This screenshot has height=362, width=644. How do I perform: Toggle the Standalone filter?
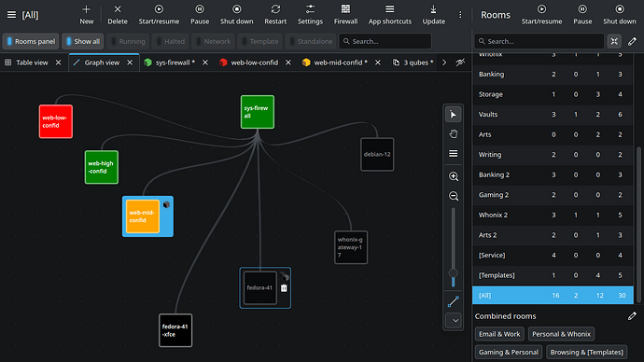click(311, 41)
